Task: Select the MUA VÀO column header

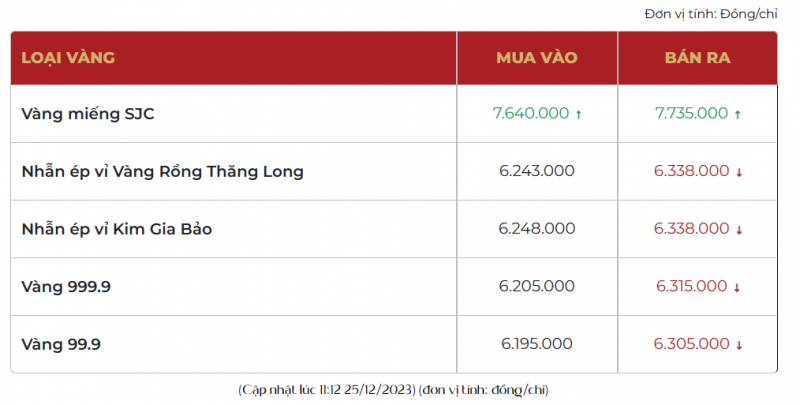Action: click(x=537, y=57)
